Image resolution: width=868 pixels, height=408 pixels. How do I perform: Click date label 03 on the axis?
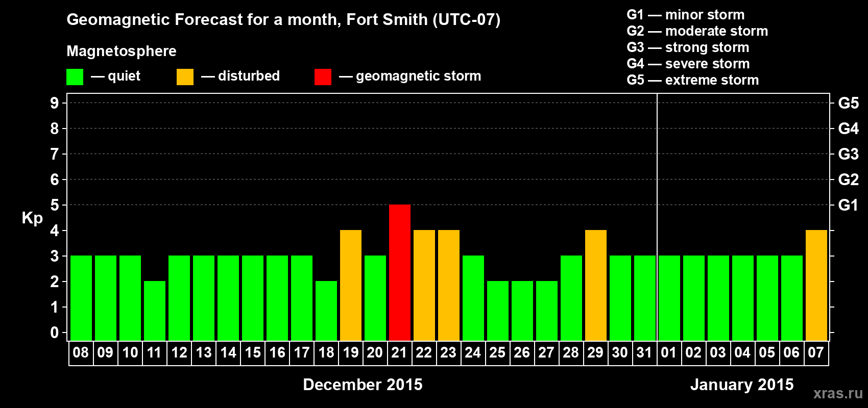coord(718,352)
